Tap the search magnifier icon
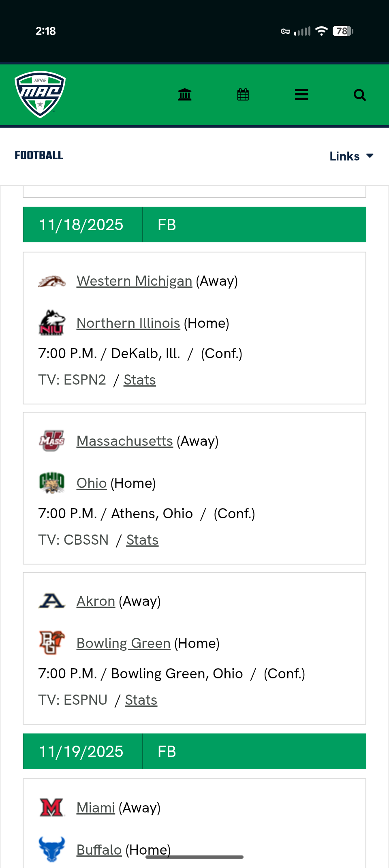389x868 pixels. point(359,95)
